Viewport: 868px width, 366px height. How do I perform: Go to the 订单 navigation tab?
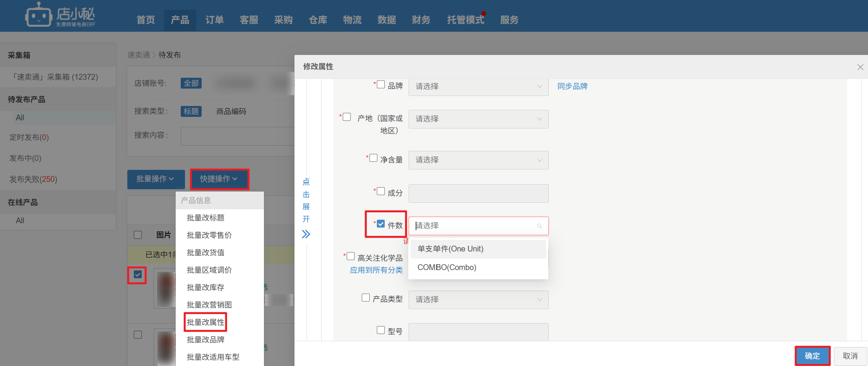click(x=214, y=20)
